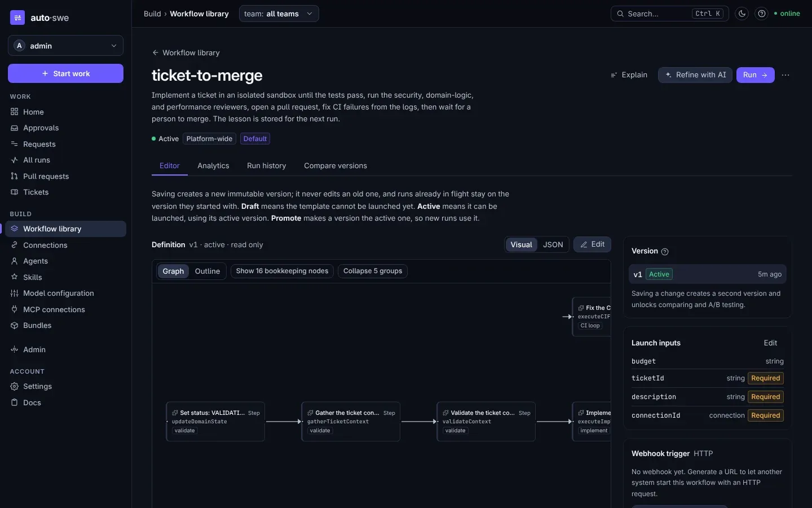The image size is (812, 508).
Task: Click the budget input row
Action: 707,361
